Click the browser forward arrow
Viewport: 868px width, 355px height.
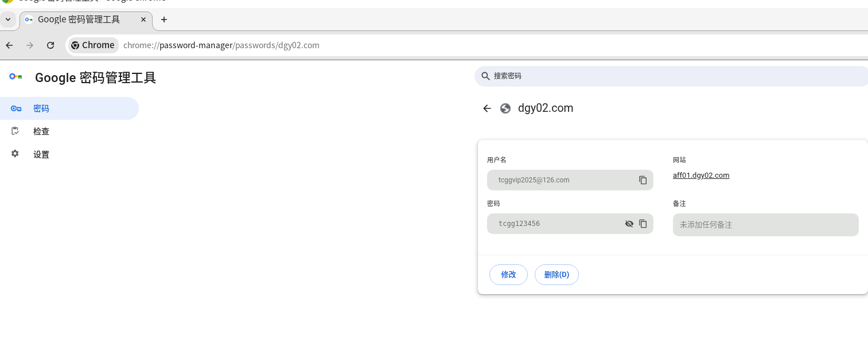30,45
